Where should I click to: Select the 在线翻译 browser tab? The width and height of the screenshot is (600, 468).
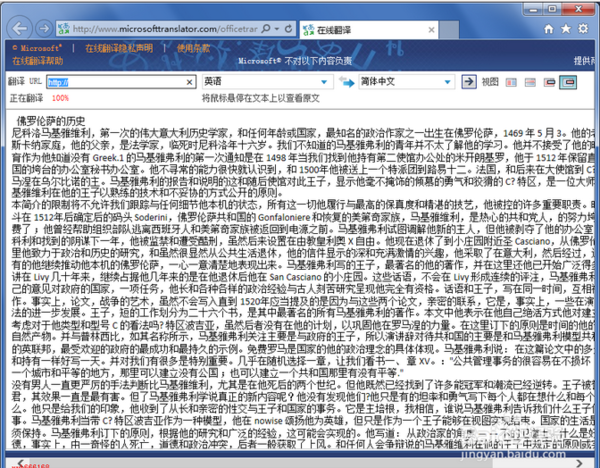[x=369, y=30]
